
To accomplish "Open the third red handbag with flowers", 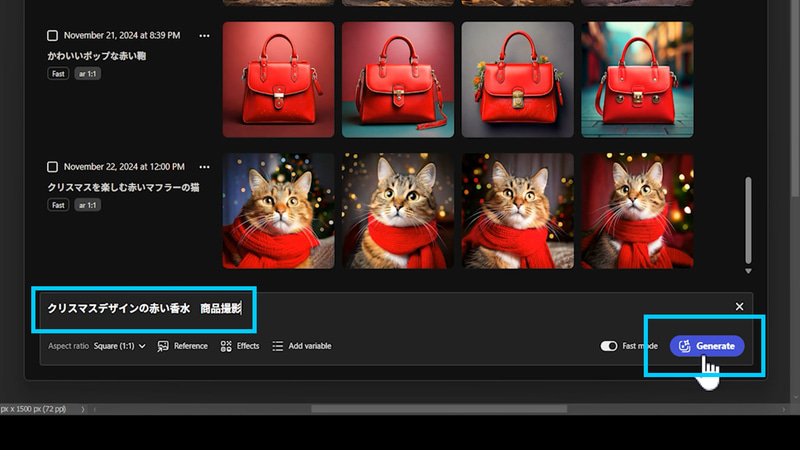I will click(x=518, y=80).
